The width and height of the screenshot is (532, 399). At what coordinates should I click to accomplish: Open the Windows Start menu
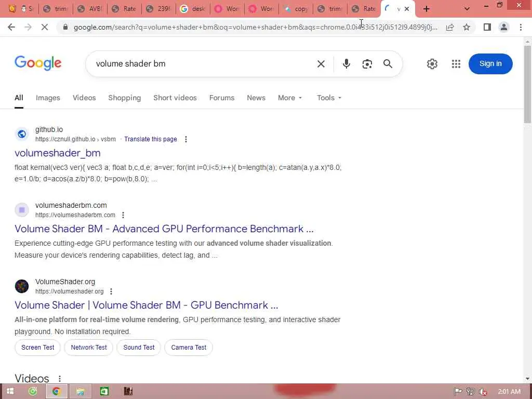pyautogui.click(x=10, y=392)
